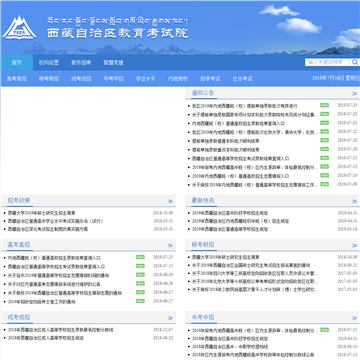This screenshot has height=360, width=360.
Task: Click the 招考政策 section heading
Action: tap(19, 200)
